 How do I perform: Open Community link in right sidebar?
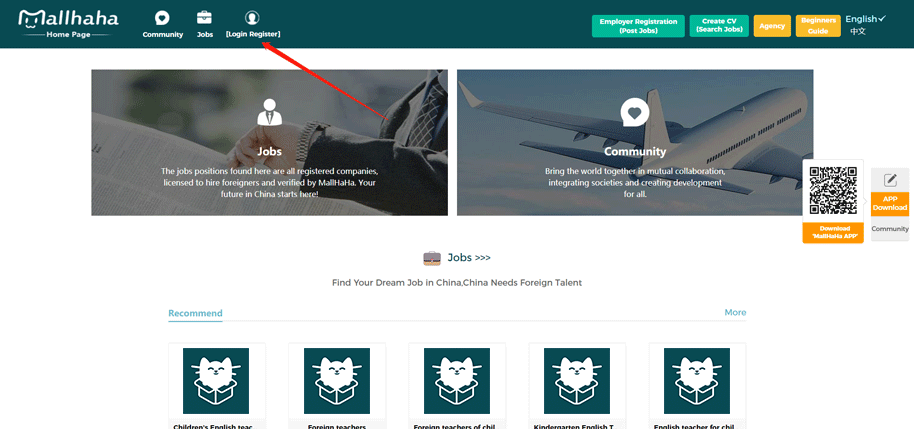tap(890, 229)
